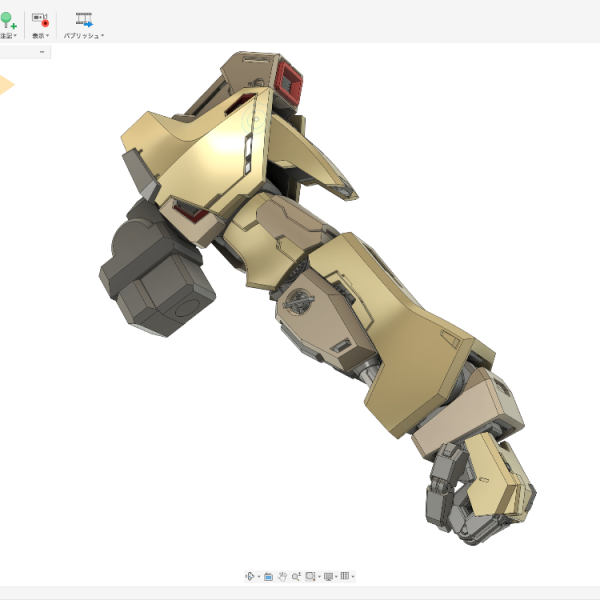Viewport: 600px width, 600px height.
Task: Open the Orbit tool's dropdown arrow
Action: [x=259, y=577]
